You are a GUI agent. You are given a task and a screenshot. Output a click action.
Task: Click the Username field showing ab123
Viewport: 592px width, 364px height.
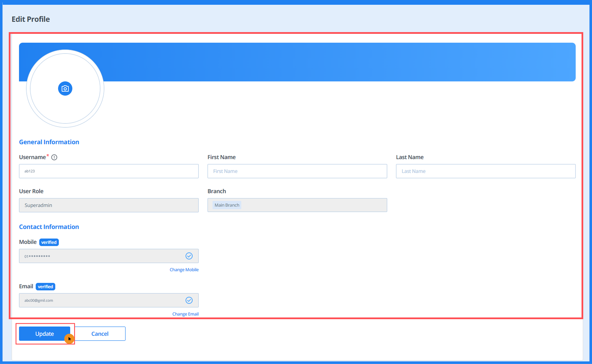(x=109, y=171)
